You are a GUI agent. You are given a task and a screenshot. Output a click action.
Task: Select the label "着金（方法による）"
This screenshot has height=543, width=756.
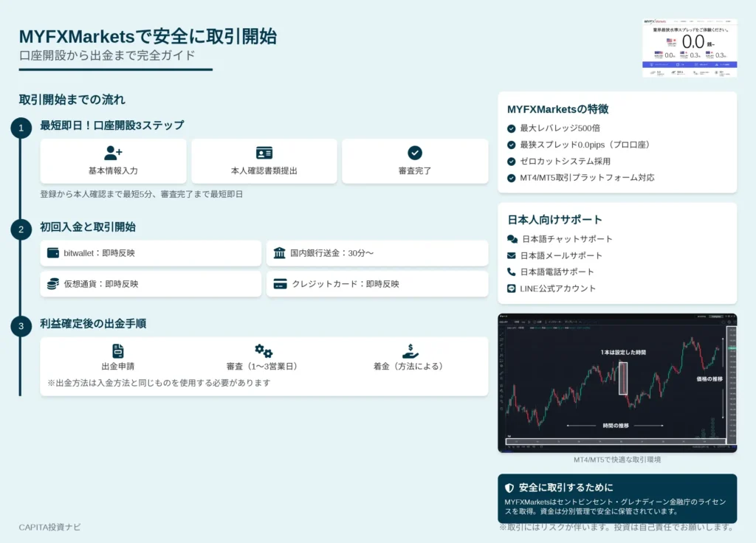410,366
